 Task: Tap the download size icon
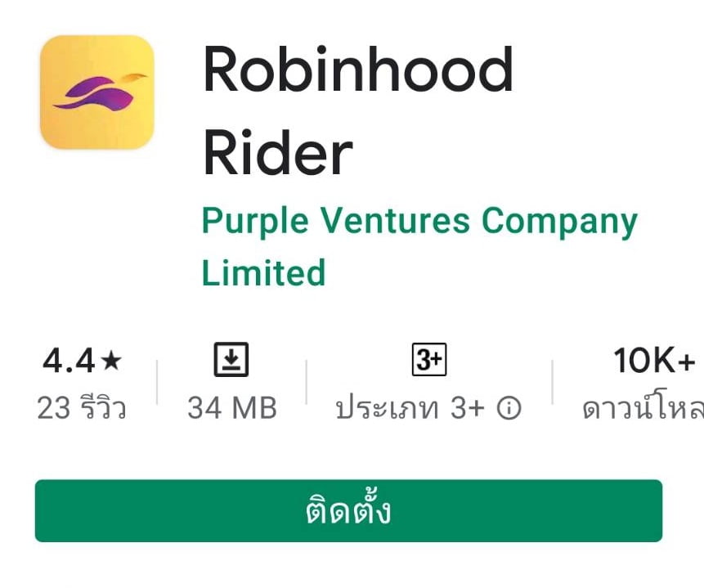click(231, 359)
